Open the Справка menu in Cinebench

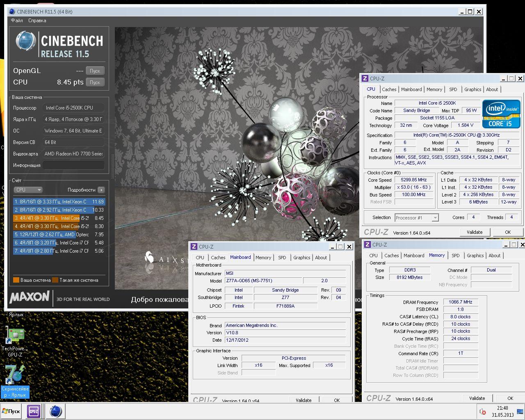(x=37, y=21)
